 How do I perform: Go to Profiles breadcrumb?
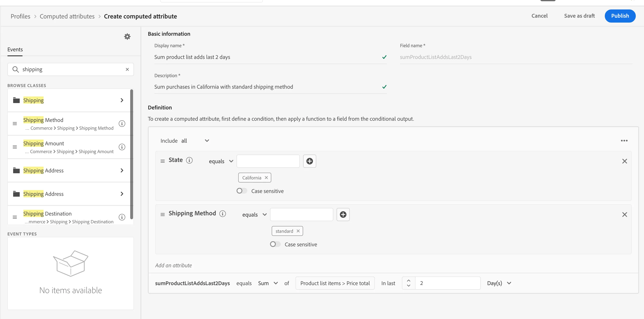[x=20, y=16]
